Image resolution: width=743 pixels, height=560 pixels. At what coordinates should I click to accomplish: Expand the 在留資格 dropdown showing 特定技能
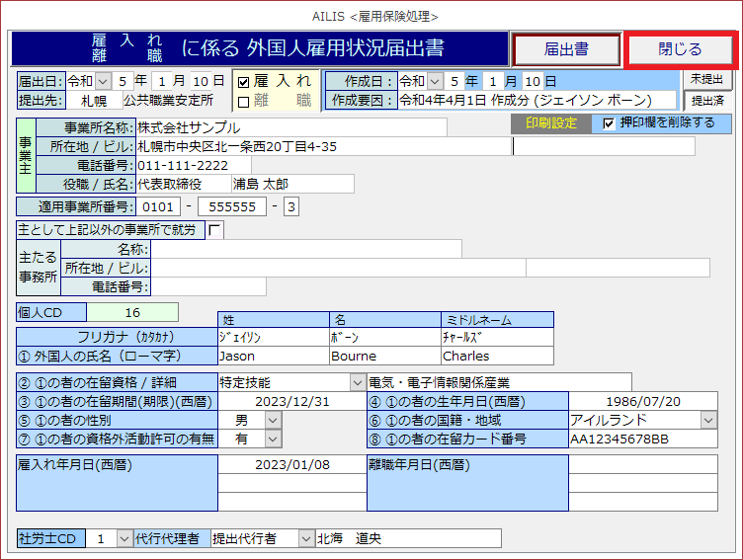pos(357,382)
